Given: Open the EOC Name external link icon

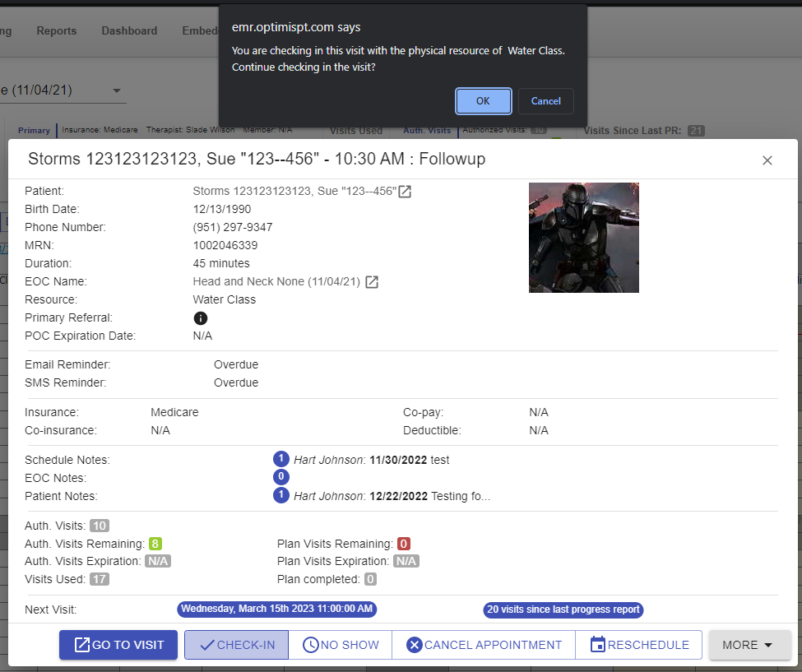Looking at the screenshot, I should [372, 282].
